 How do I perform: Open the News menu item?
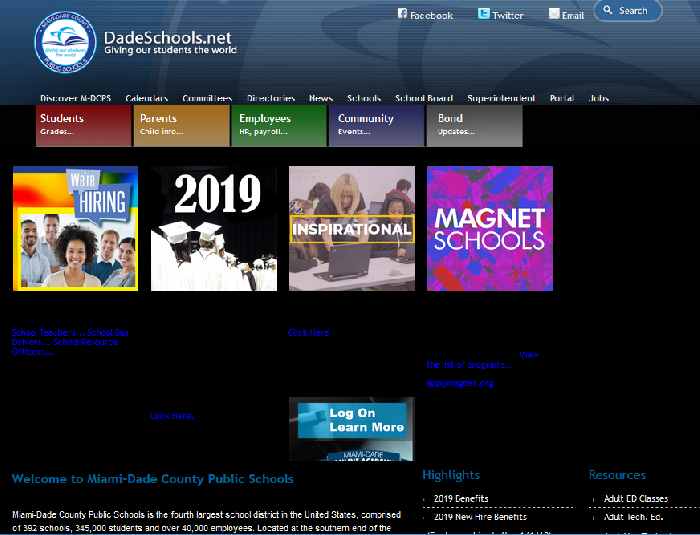coord(321,98)
